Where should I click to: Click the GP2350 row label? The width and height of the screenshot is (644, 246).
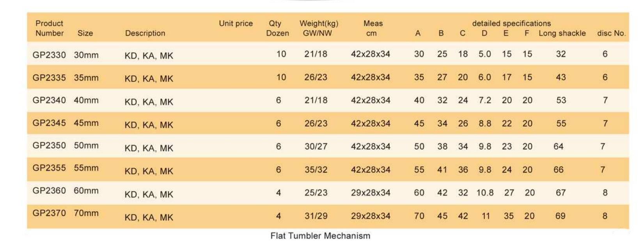coord(49,145)
